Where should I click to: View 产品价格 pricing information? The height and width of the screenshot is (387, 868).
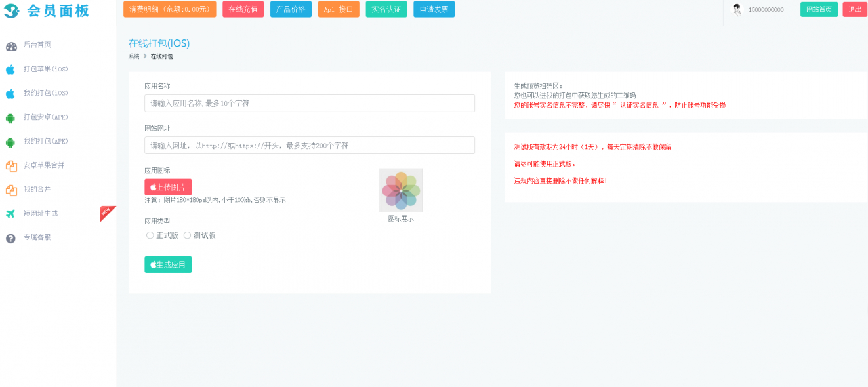[290, 9]
